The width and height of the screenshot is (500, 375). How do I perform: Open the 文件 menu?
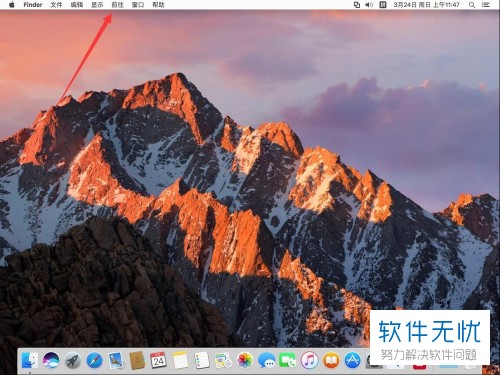click(56, 5)
